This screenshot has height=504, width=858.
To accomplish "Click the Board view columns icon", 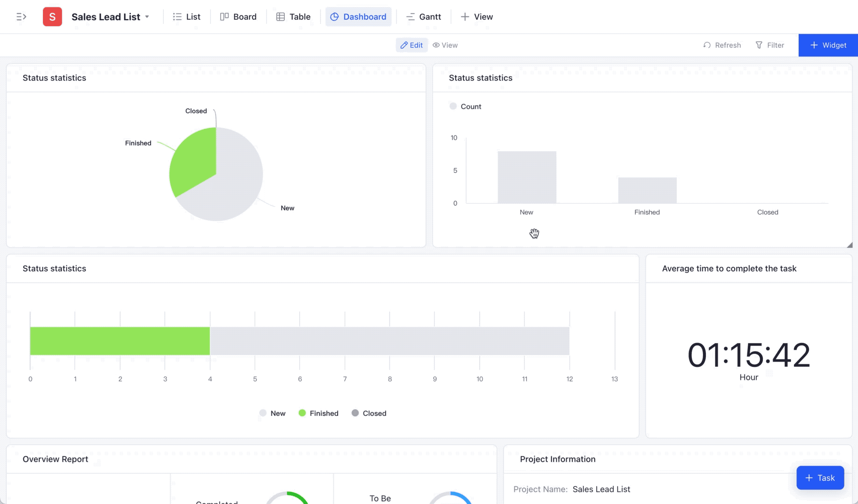I will (224, 17).
